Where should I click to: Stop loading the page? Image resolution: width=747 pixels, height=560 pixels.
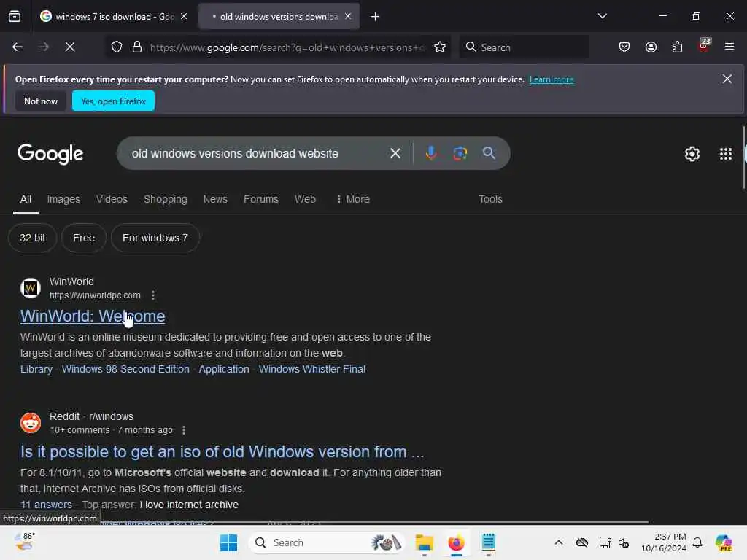[70, 47]
